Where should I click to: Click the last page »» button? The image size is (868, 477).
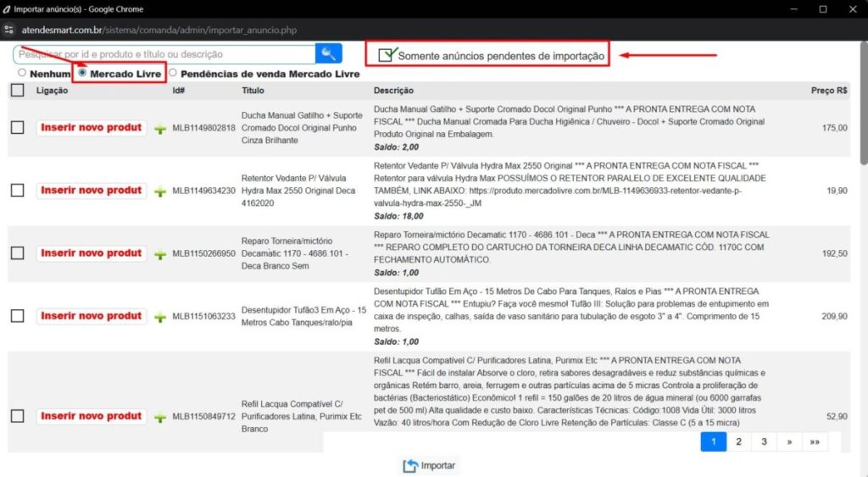pyautogui.click(x=815, y=441)
